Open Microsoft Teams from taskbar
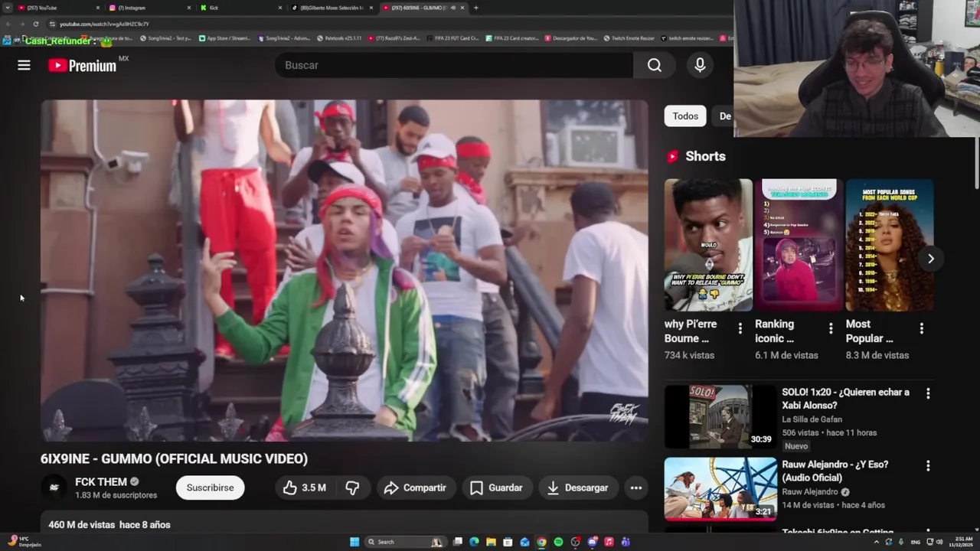Screen dimensions: 980x551 click(626, 542)
